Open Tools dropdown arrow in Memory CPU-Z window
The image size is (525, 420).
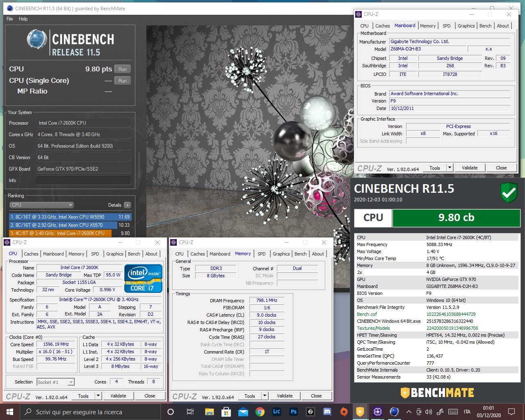click(265, 396)
